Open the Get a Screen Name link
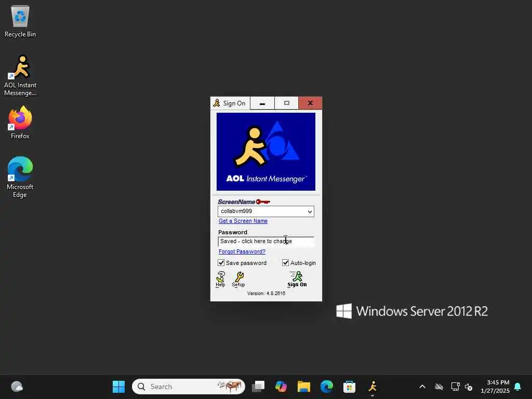This screenshot has height=399, width=532. pos(243,221)
